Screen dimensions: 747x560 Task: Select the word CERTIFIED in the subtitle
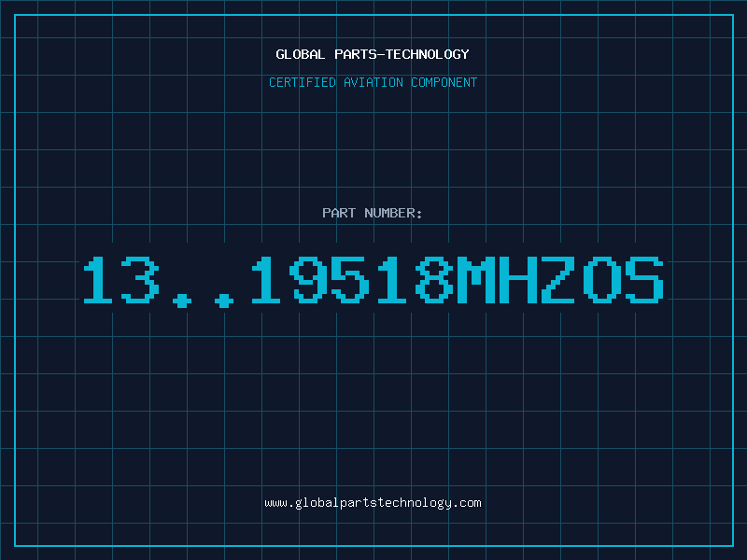[x=303, y=82]
